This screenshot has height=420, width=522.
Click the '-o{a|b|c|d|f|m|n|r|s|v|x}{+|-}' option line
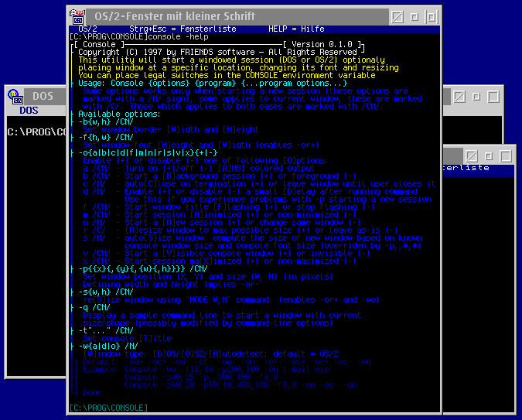click(148, 153)
